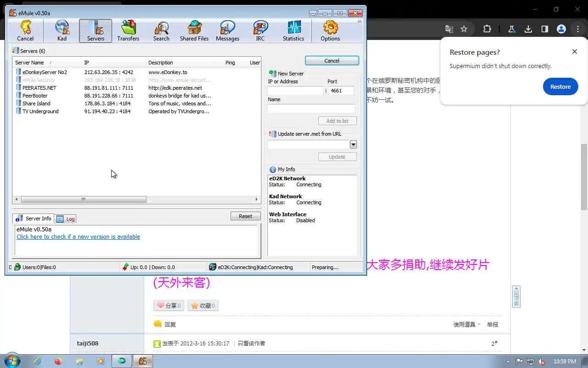
Task: Focus the IP or Address input field
Action: coord(296,91)
